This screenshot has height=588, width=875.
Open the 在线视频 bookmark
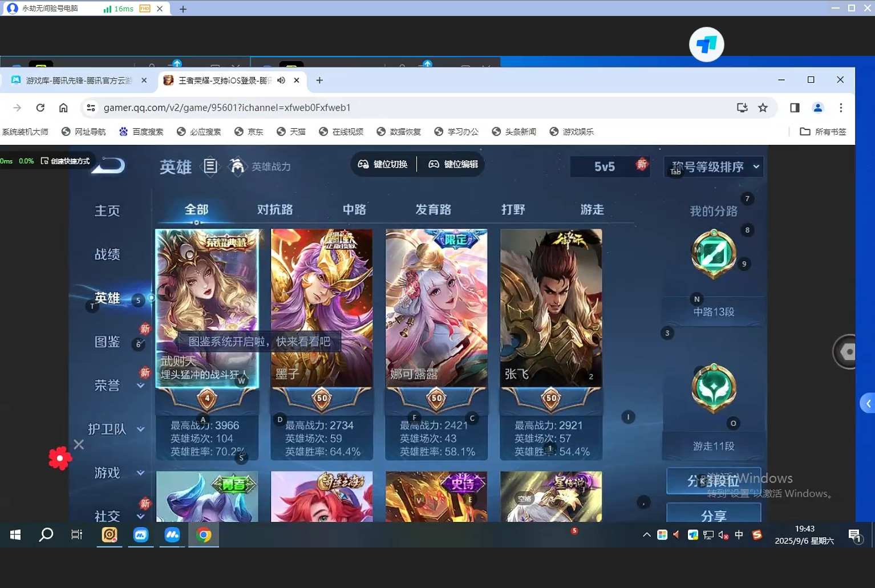(341, 132)
